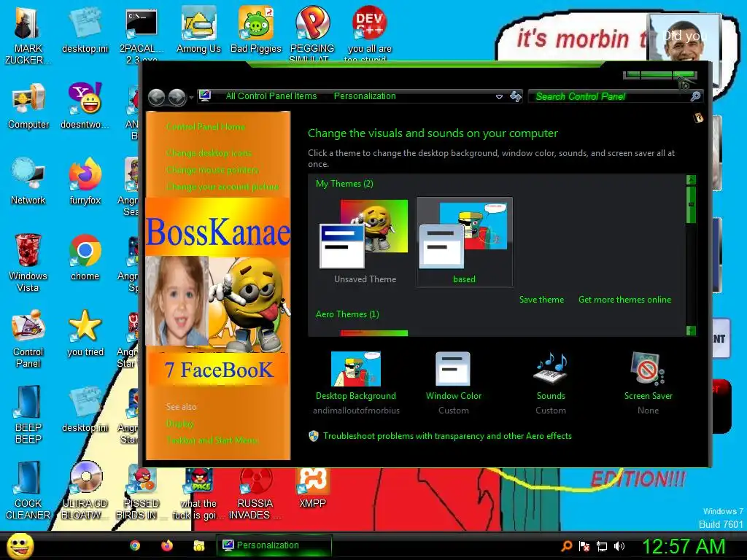Image resolution: width=747 pixels, height=560 pixels.
Task: Click the help icon below the search box
Action: (698, 117)
